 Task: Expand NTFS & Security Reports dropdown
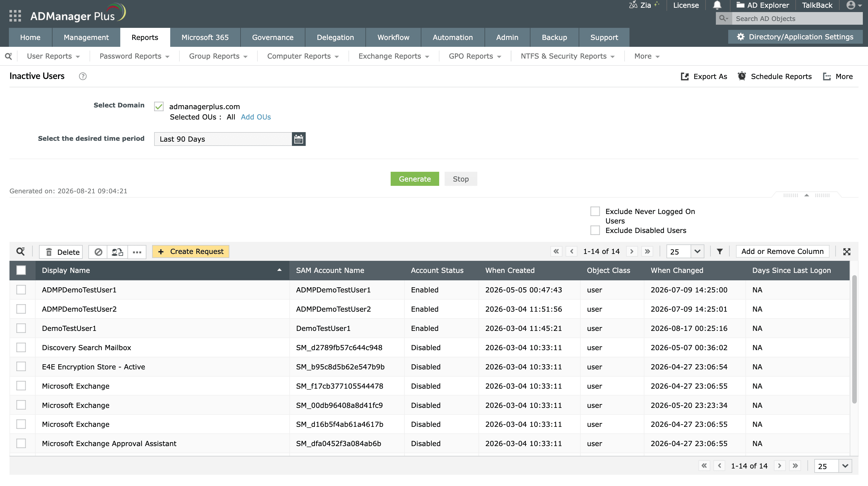click(x=568, y=56)
